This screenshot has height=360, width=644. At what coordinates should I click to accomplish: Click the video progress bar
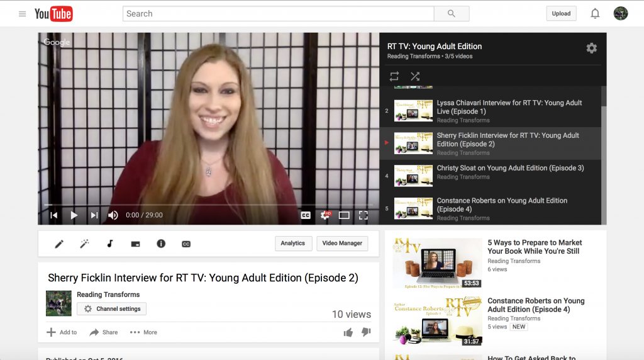click(208, 205)
